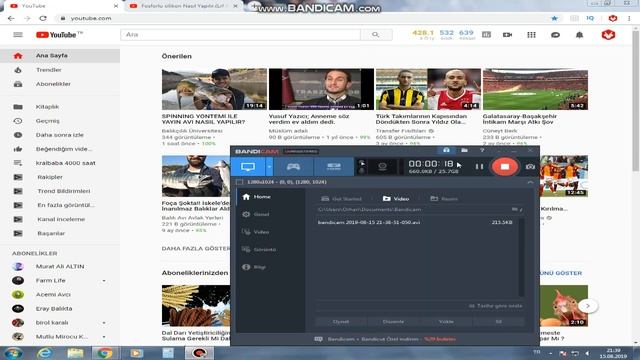Open the Bandicam taskbar icon

click(199, 353)
